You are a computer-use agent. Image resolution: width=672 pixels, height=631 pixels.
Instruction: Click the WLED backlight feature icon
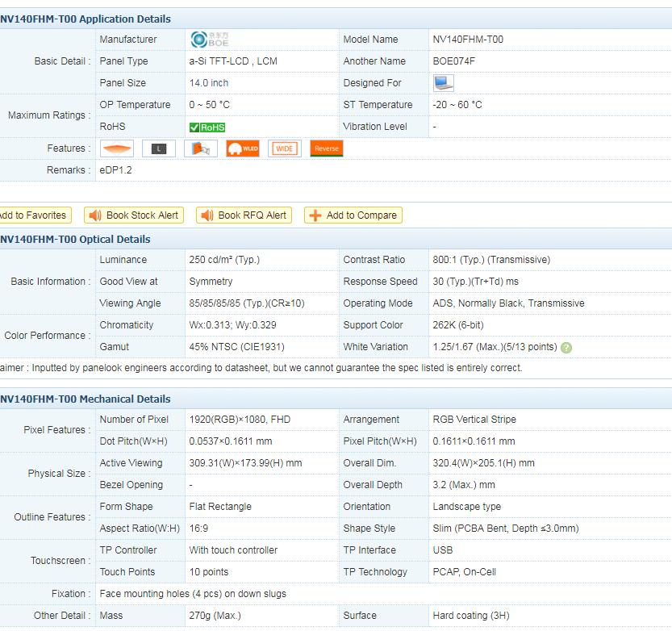point(243,148)
